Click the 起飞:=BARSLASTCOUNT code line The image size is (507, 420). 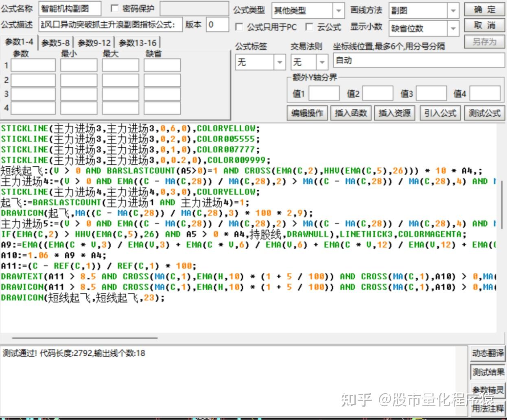[125, 202]
